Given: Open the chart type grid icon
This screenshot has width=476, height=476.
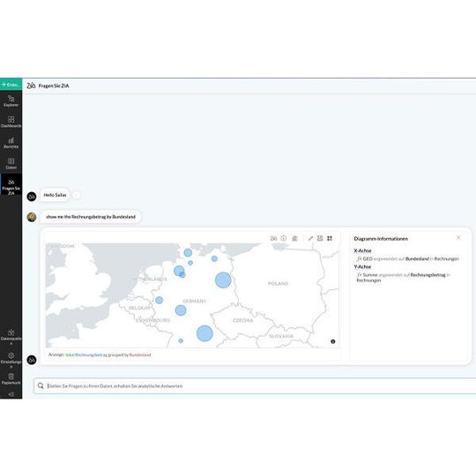Looking at the screenshot, I should [330, 238].
